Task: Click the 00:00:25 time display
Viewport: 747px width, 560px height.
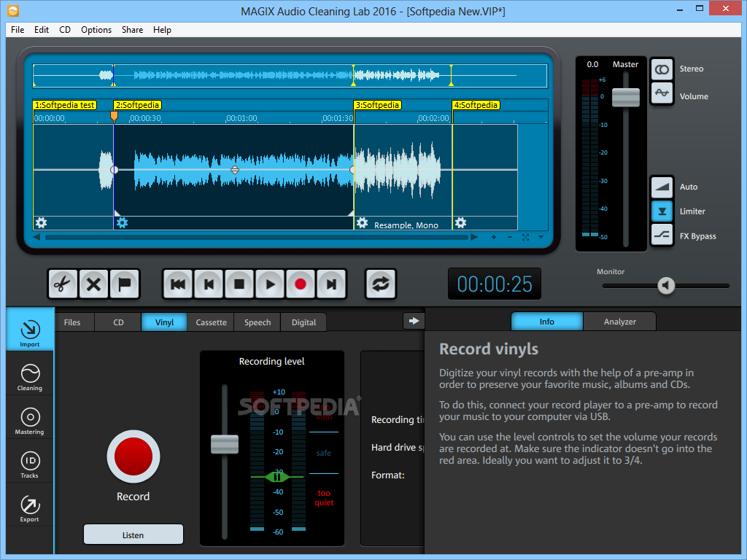Action: pos(495,284)
